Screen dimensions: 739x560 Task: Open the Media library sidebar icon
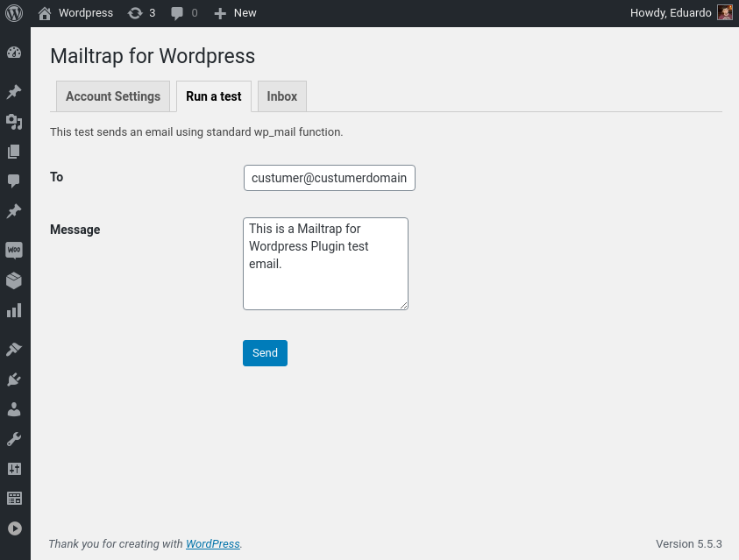click(x=14, y=122)
